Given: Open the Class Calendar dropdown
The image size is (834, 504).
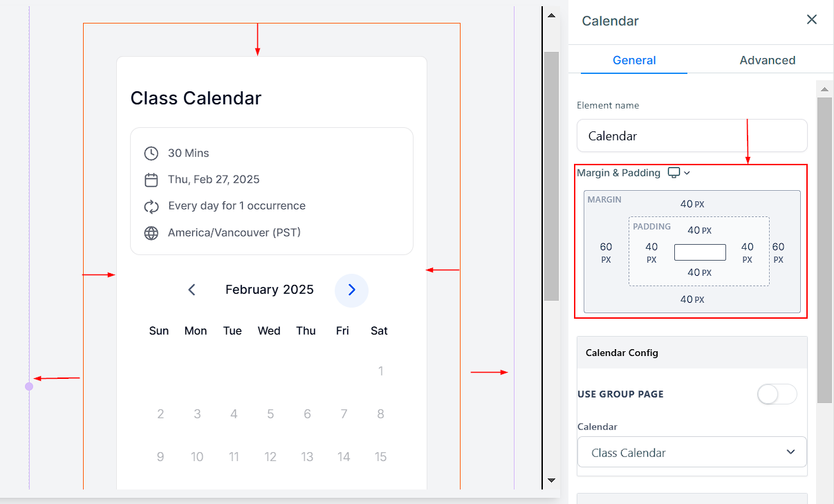Looking at the screenshot, I should coord(692,453).
